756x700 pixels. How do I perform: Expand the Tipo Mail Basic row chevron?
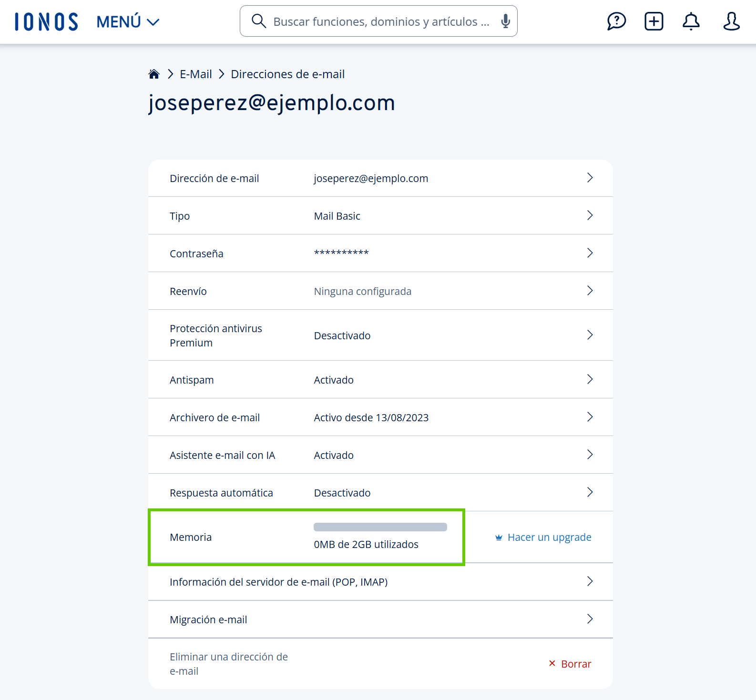click(x=590, y=215)
